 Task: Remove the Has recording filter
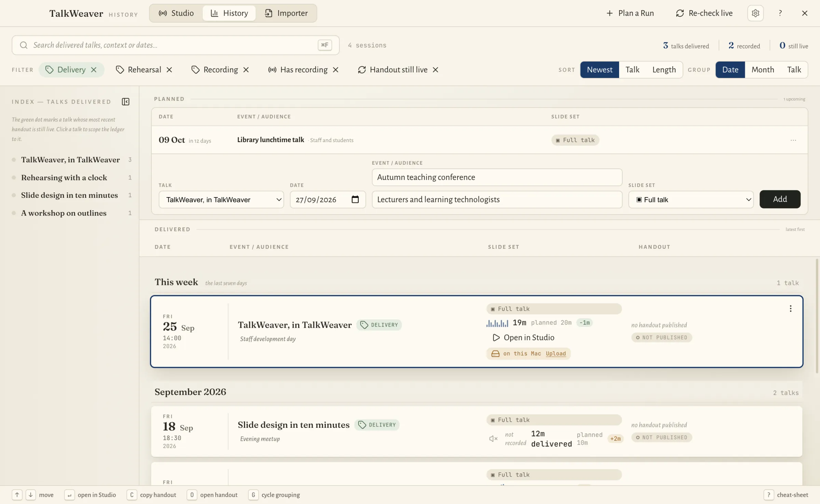336,70
